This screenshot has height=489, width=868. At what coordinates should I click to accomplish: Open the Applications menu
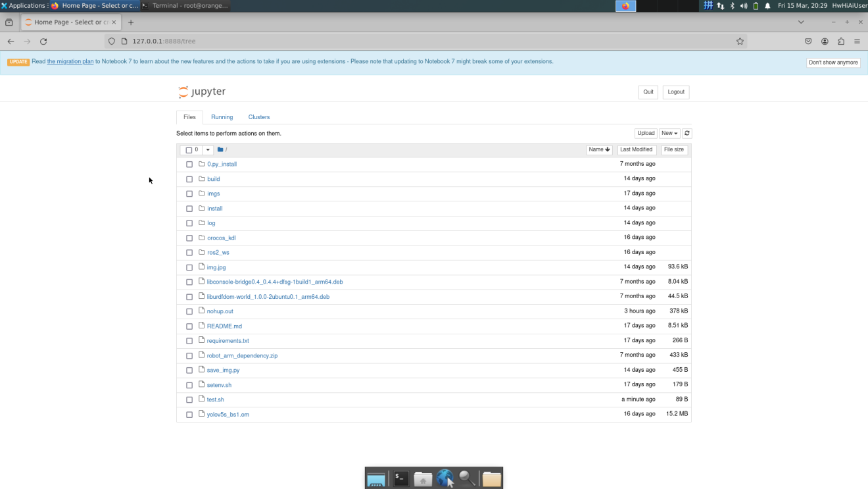[23, 6]
